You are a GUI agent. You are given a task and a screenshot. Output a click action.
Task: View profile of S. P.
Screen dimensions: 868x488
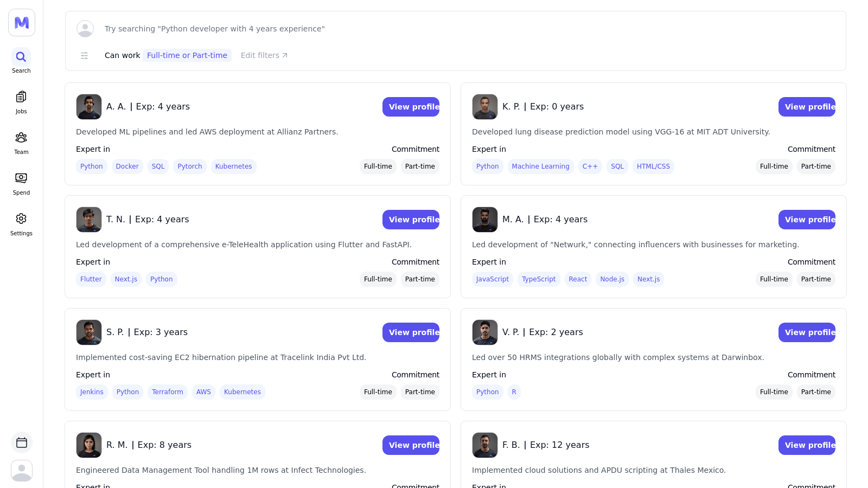411,332
